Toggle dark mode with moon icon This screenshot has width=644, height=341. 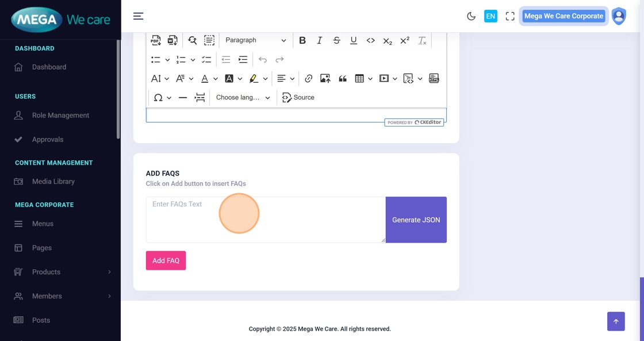pyautogui.click(x=471, y=16)
